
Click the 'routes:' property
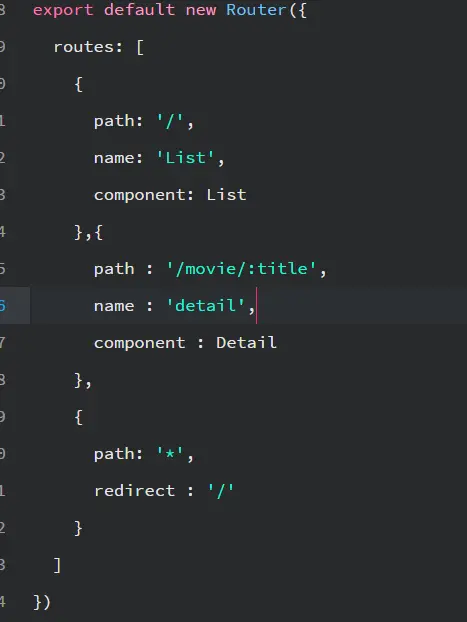pyautogui.click(x=88, y=47)
